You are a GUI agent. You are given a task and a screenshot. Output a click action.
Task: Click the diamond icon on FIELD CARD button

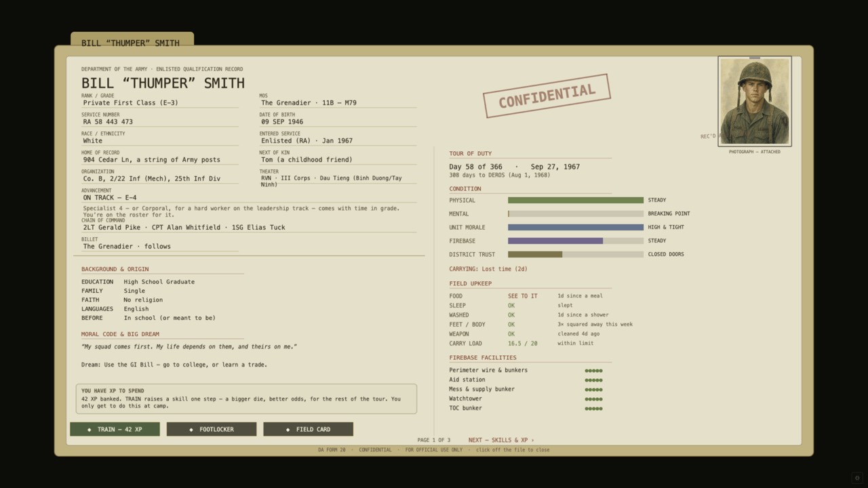288,430
